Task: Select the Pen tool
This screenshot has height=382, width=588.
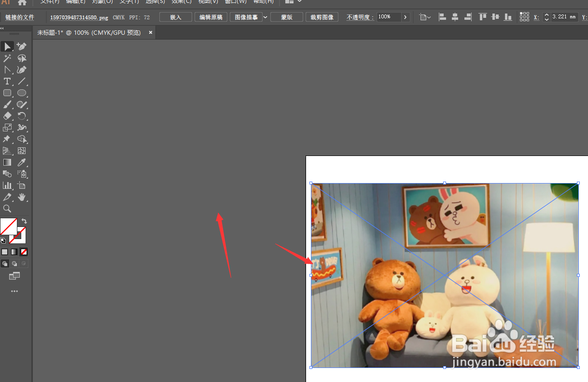Action: 22,70
